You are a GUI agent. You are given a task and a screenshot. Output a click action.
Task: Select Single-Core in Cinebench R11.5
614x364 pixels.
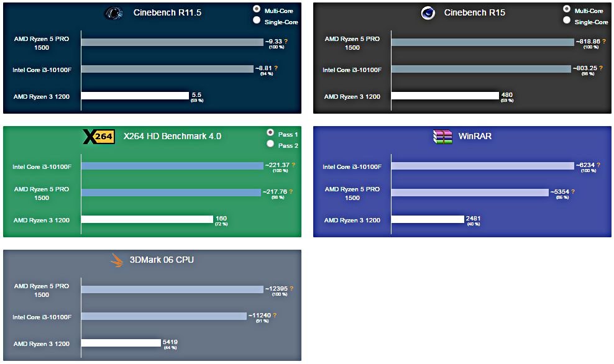(257, 20)
